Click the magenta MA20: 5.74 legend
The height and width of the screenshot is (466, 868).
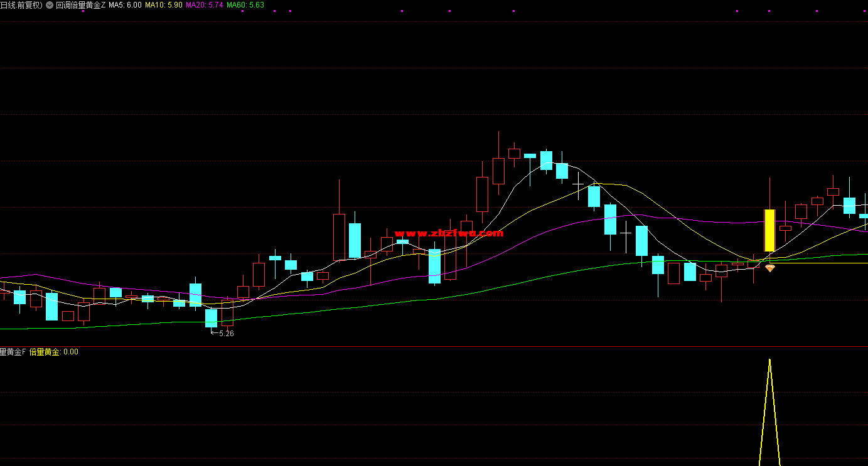click(204, 5)
